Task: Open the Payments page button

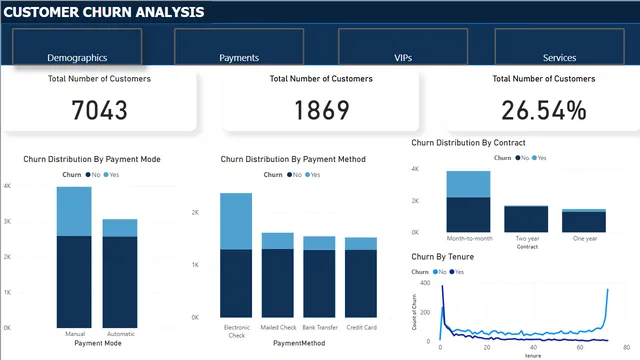Action: [x=239, y=47]
